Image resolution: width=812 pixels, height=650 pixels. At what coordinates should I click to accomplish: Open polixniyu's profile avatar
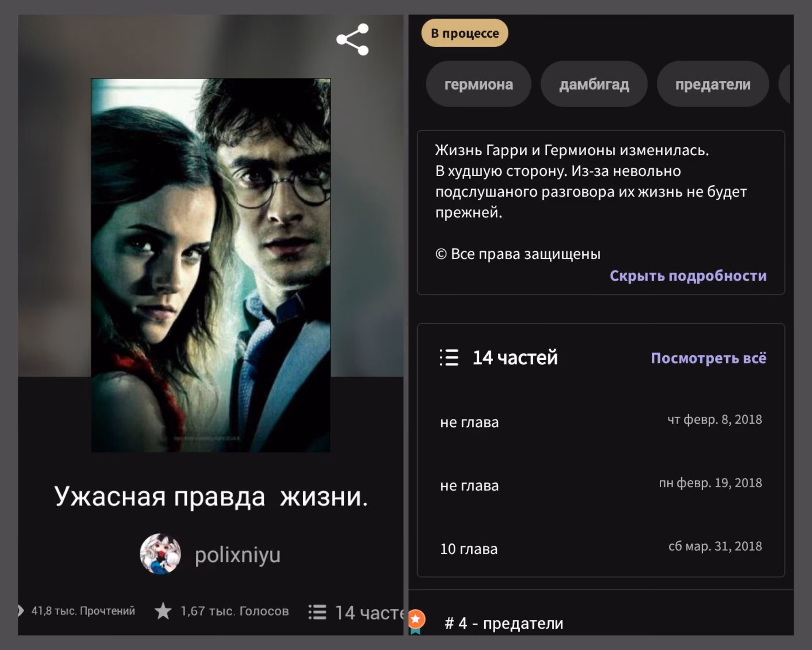[160, 554]
